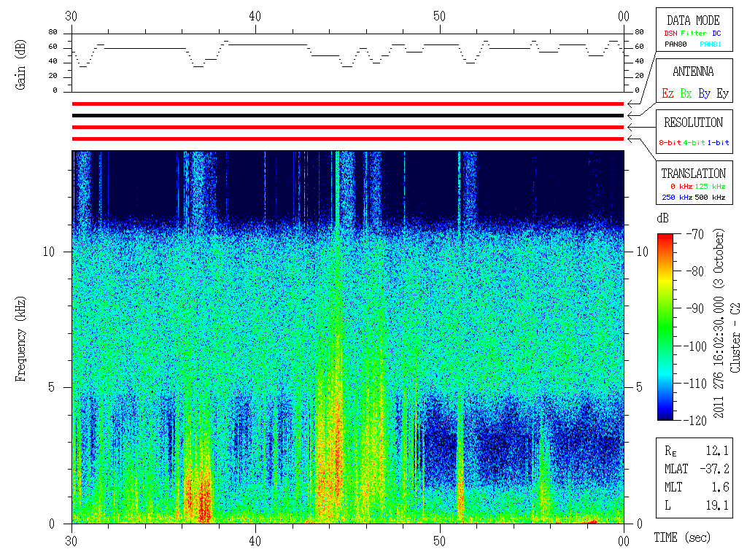This screenshot has height=560, width=747.
Task: Click the RE value 12.1
Action: (717, 451)
